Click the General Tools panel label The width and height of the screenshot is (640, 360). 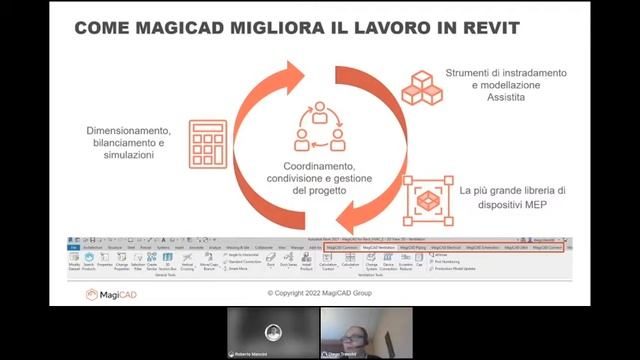pos(165,275)
